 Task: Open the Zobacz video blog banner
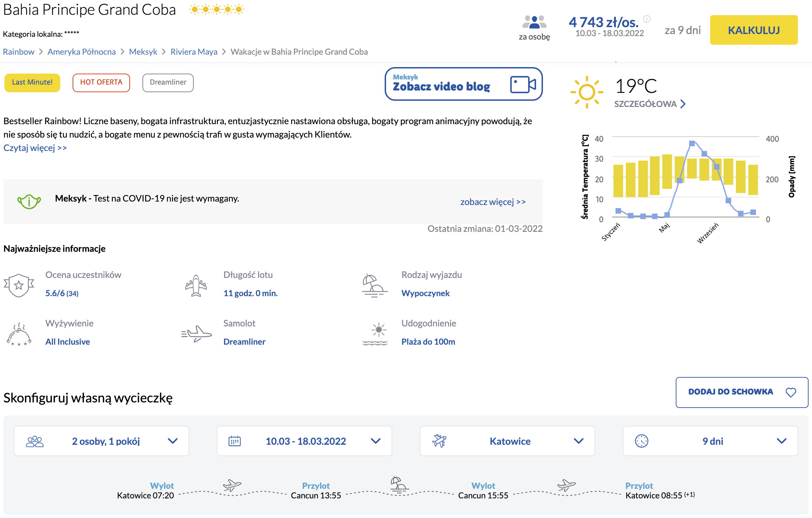(463, 84)
